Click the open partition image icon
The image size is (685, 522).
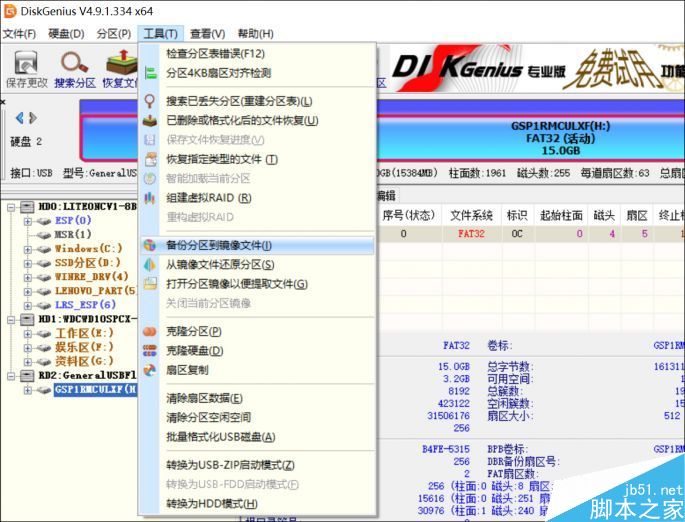(x=150, y=284)
